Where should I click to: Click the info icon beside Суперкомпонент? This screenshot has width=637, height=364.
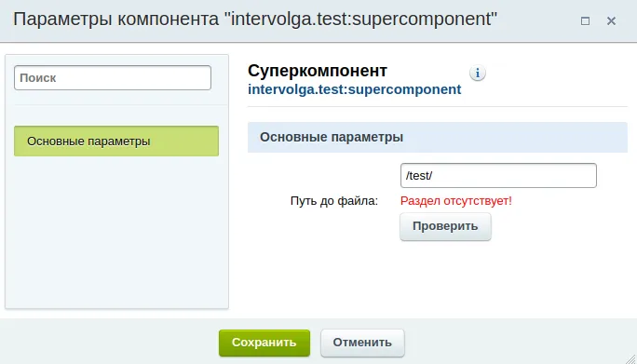point(478,74)
